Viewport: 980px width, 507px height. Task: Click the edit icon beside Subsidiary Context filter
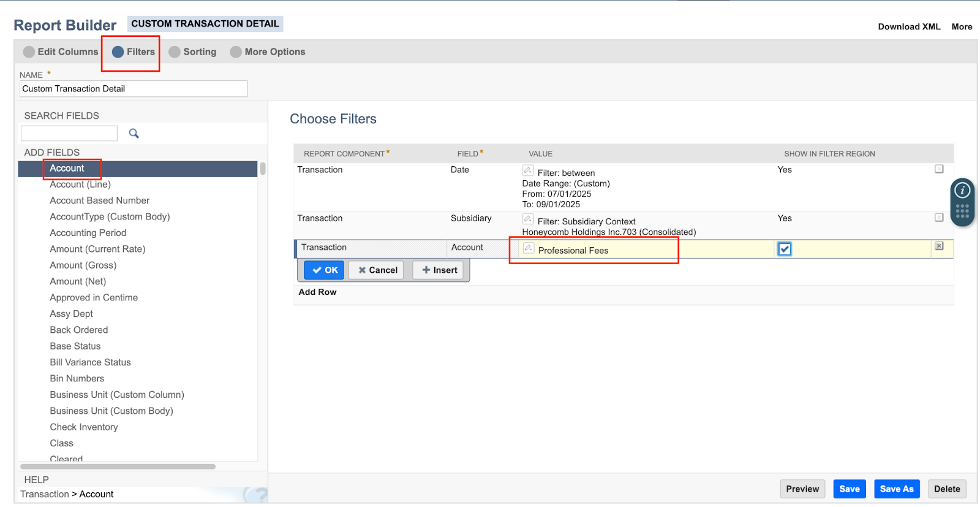pyautogui.click(x=527, y=219)
